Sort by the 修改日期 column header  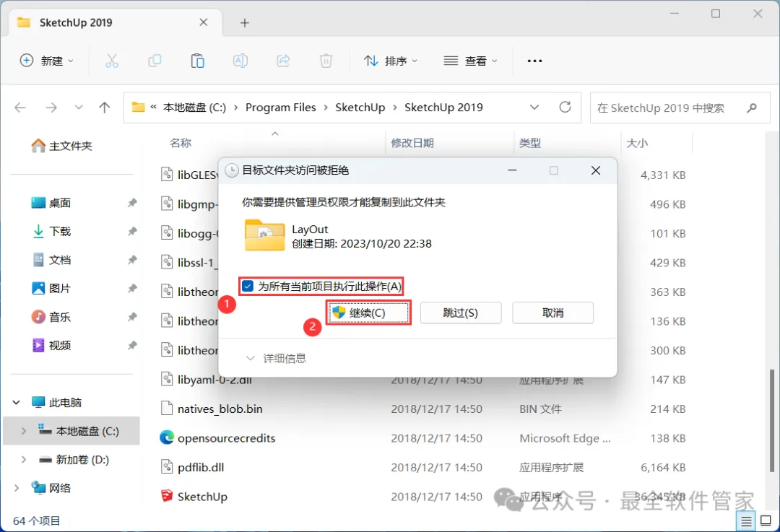point(412,143)
